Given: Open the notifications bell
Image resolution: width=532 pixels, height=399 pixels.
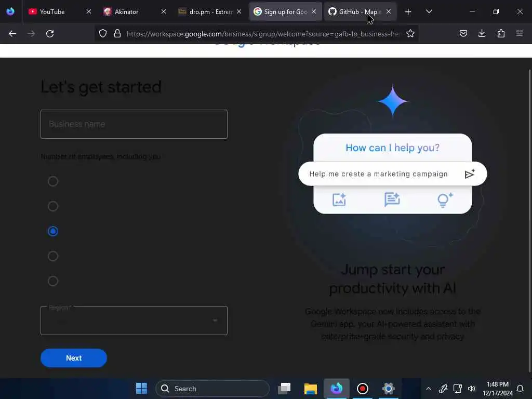Looking at the screenshot, I should pyautogui.click(x=520, y=389).
